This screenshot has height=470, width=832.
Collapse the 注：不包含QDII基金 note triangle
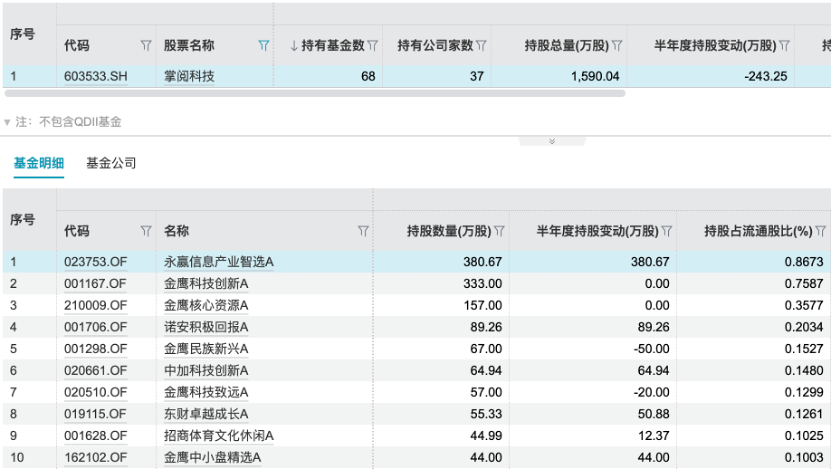pos(7,122)
